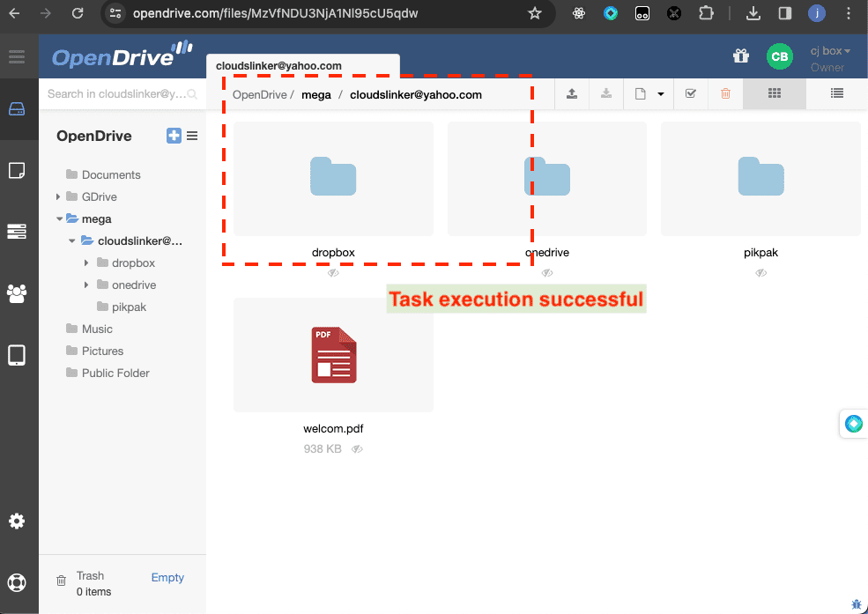Click the browser address bar URL
This screenshot has height=614, width=868.
pyautogui.click(x=276, y=13)
